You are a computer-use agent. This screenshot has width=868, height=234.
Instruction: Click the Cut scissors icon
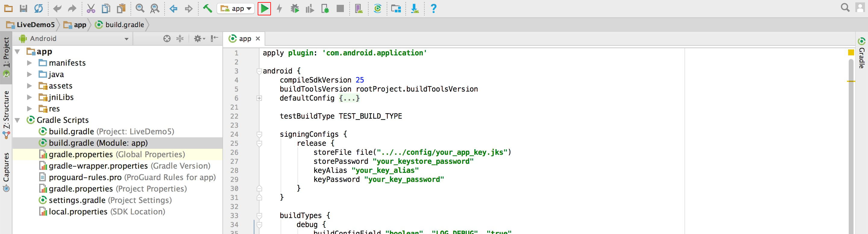tap(91, 9)
